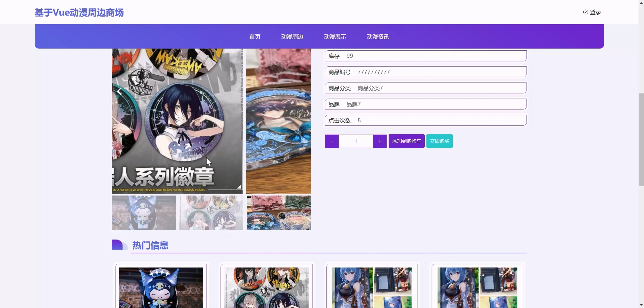The height and width of the screenshot is (308, 644).
Task: Open the 首页 menu item
Action: [x=255, y=36]
